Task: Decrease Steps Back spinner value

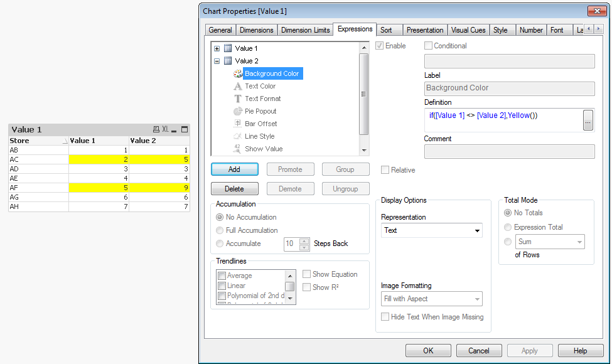Action: pos(304,247)
